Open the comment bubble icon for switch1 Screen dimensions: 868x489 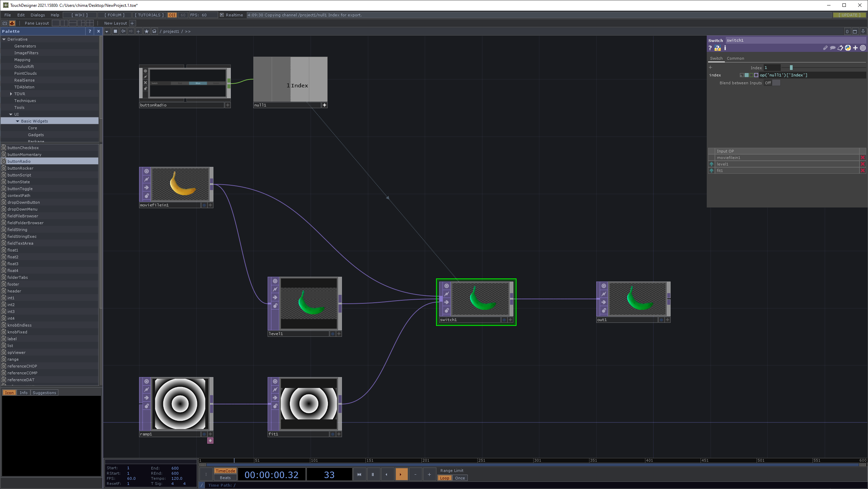click(833, 48)
